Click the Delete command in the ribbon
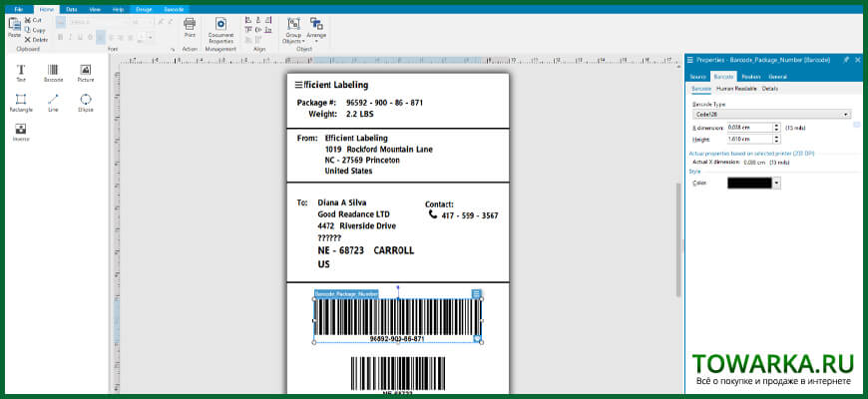868x399 pixels. (x=36, y=40)
